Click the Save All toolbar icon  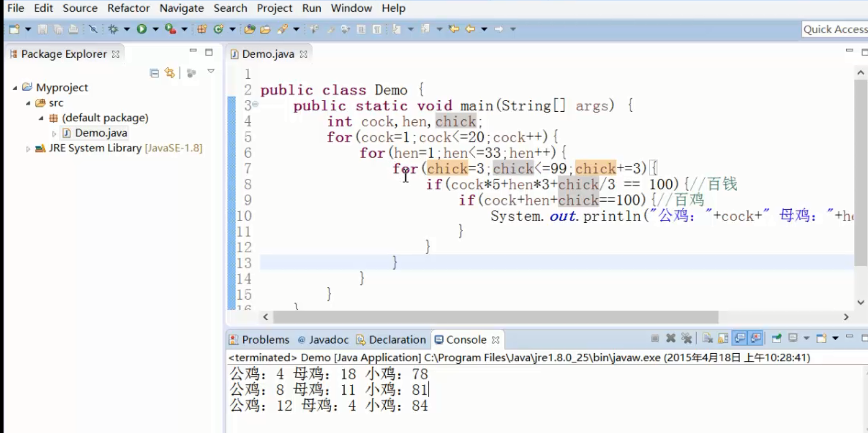pyautogui.click(x=58, y=29)
